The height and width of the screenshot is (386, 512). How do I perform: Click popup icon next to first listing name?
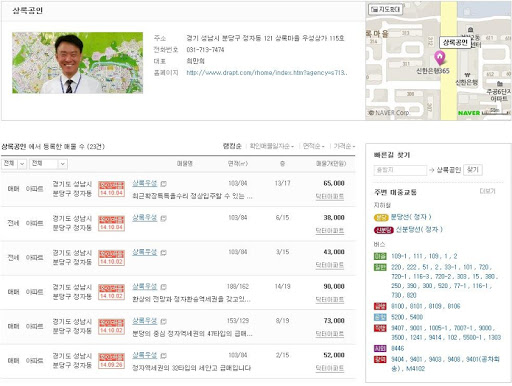pyautogui.click(x=163, y=183)
